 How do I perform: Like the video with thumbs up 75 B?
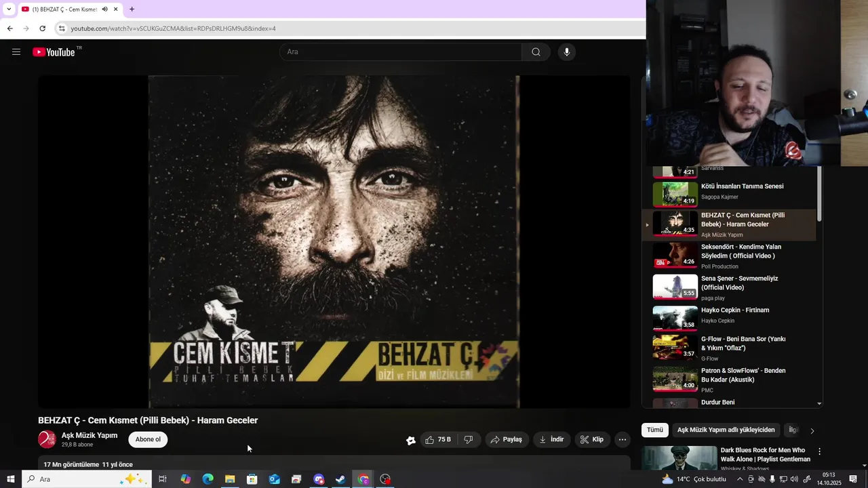[437, 439]
